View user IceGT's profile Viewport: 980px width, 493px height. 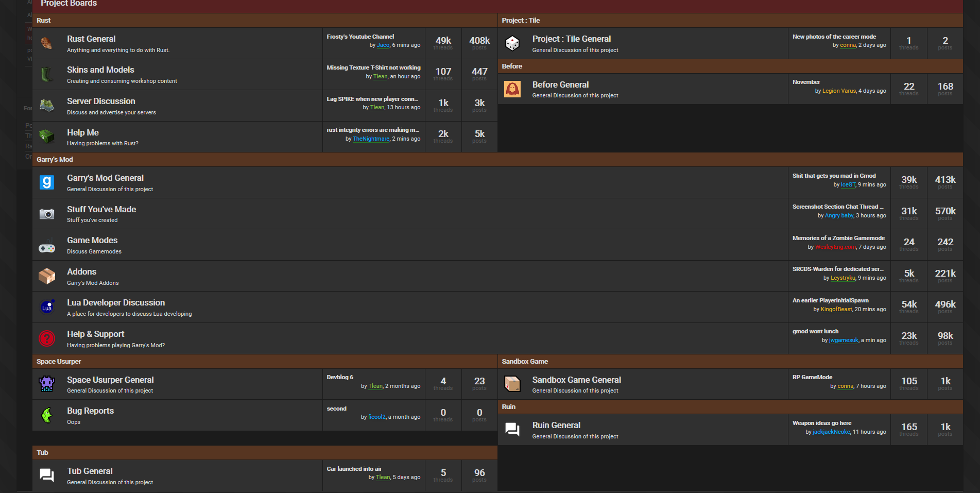848,185
